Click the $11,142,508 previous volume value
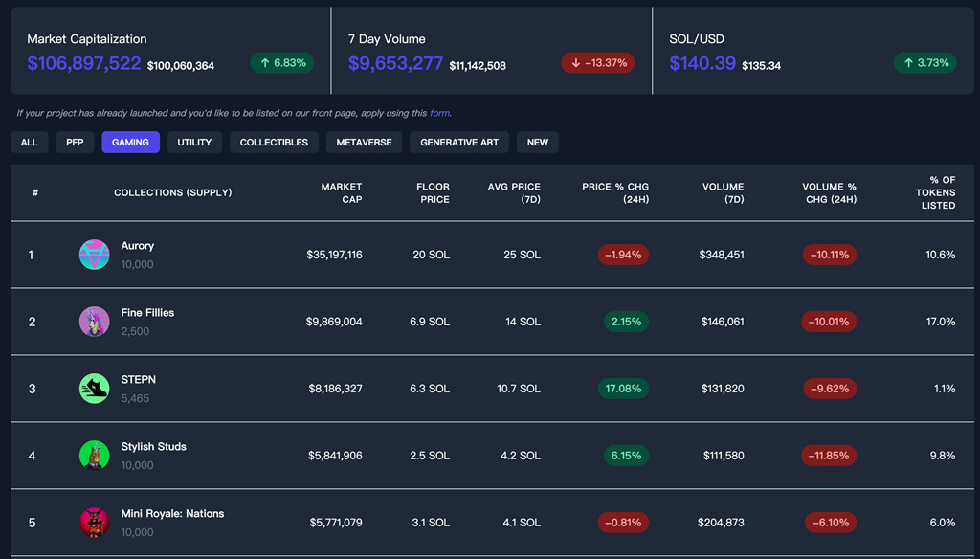980x559 pixels. [478, 66]
